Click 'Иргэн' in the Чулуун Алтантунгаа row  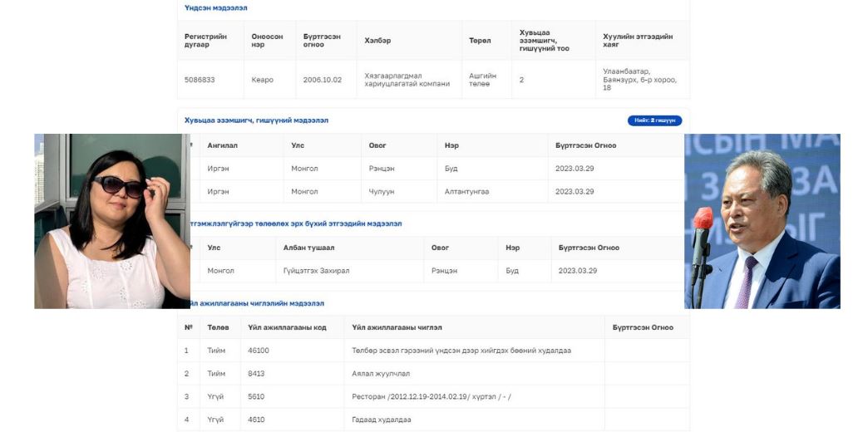tap(218, 191)
